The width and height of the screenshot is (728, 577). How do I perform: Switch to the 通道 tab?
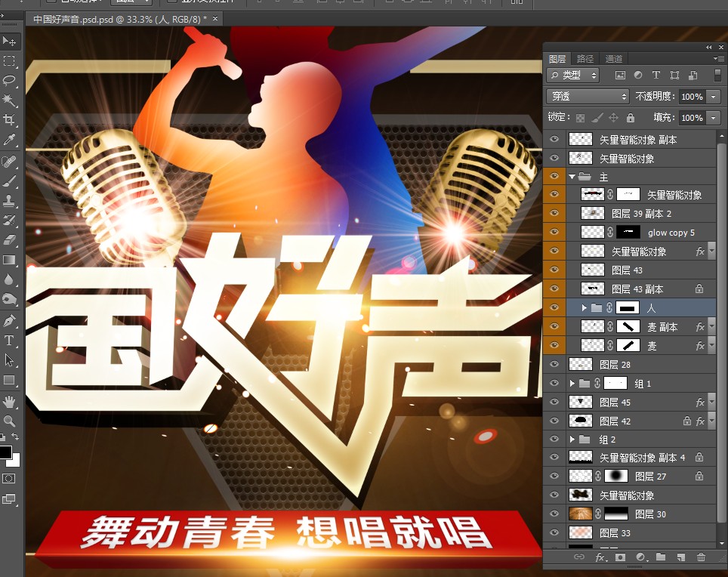click(614, 59)
